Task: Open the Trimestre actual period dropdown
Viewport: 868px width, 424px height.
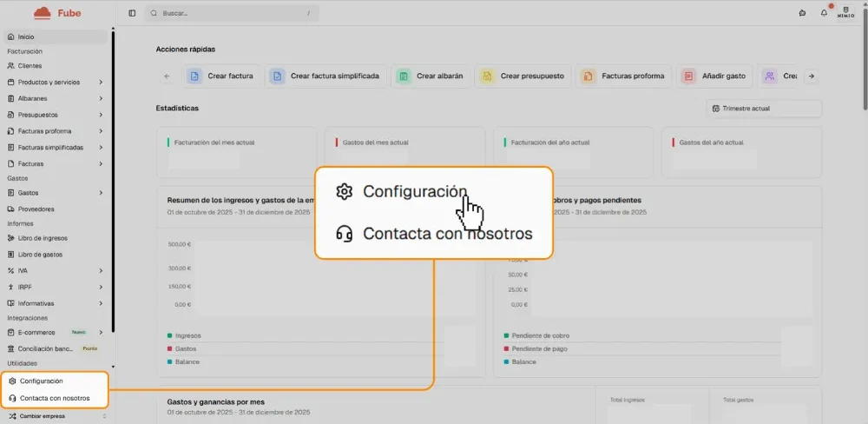Action: (764, 109)
